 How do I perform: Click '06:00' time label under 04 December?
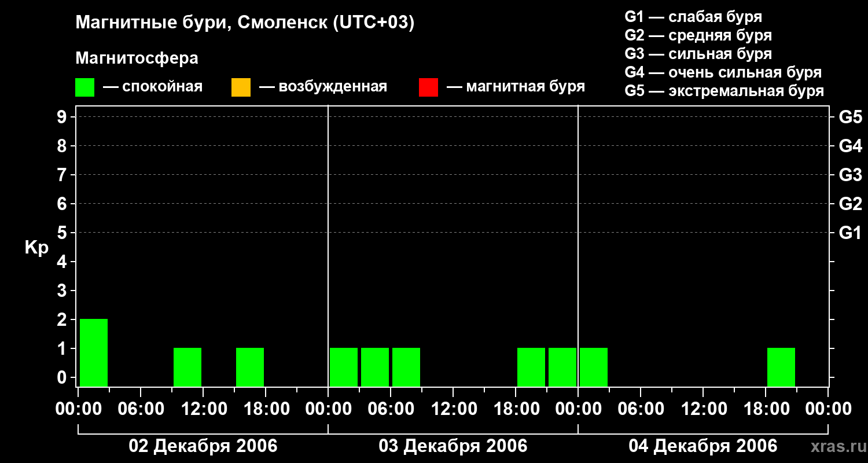click(x=641, y=410)
